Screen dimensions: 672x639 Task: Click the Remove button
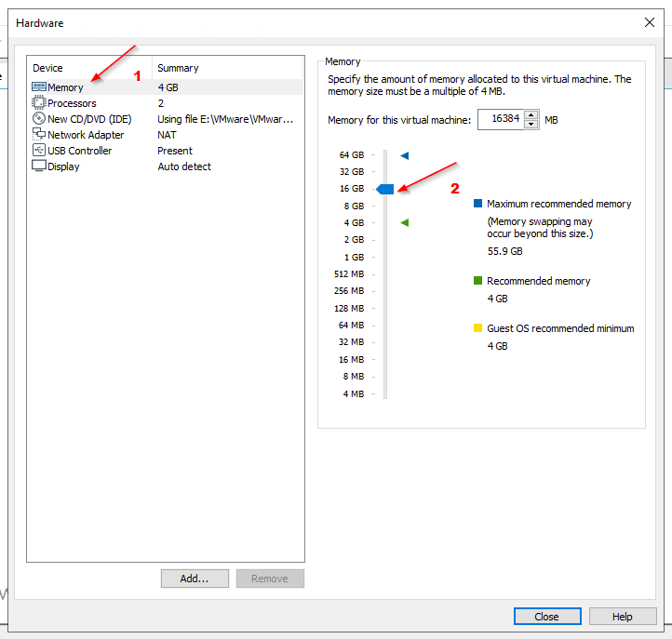pyautogui.click(x=270, y=579)
